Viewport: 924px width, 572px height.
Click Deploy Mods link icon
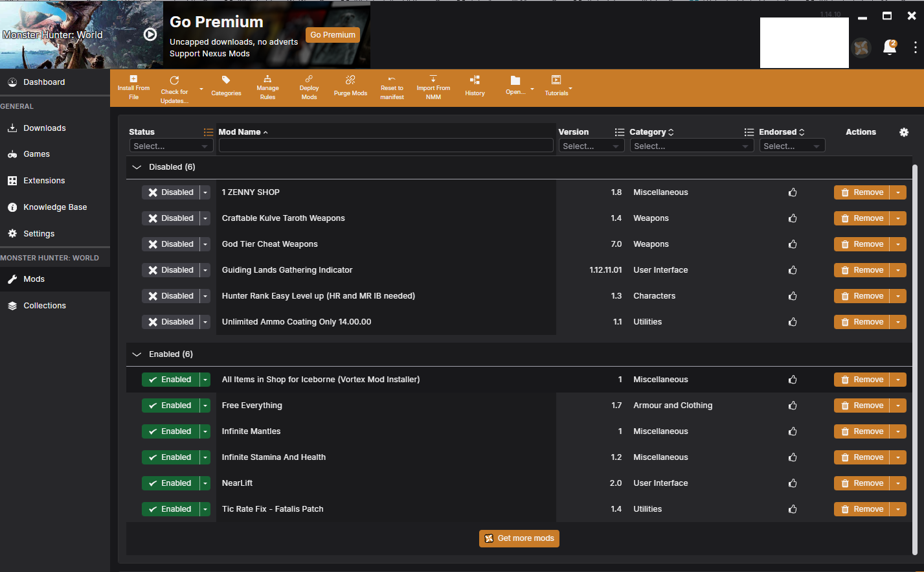point(309,79)
